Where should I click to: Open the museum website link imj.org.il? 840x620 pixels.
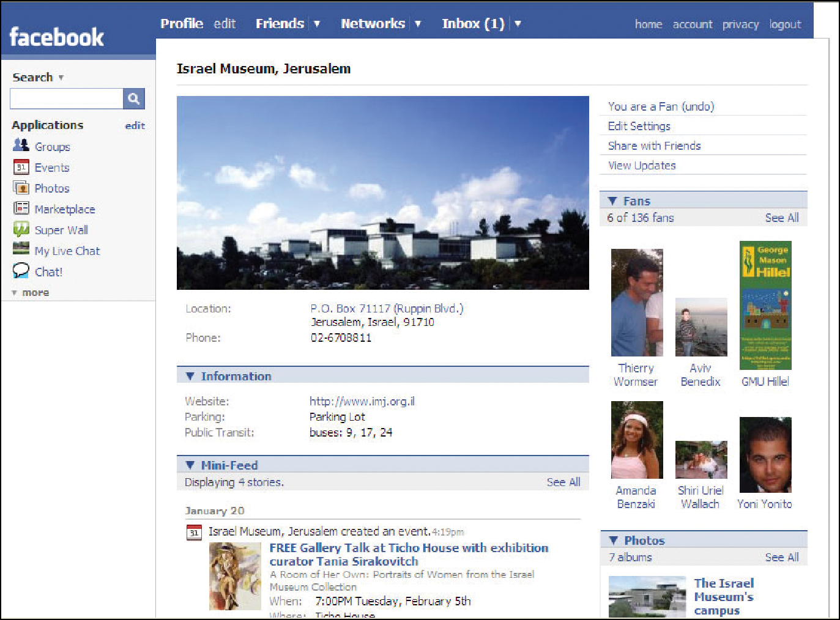tap(362, 401)
